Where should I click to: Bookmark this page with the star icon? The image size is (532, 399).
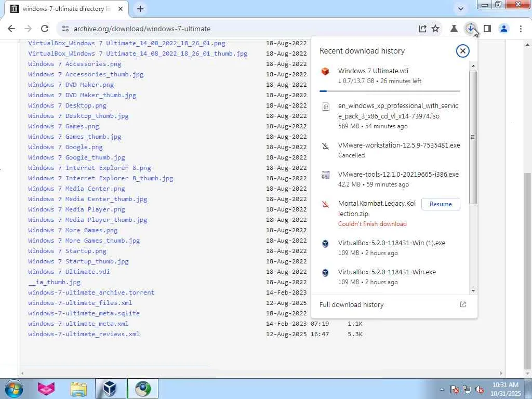(435, 29)
